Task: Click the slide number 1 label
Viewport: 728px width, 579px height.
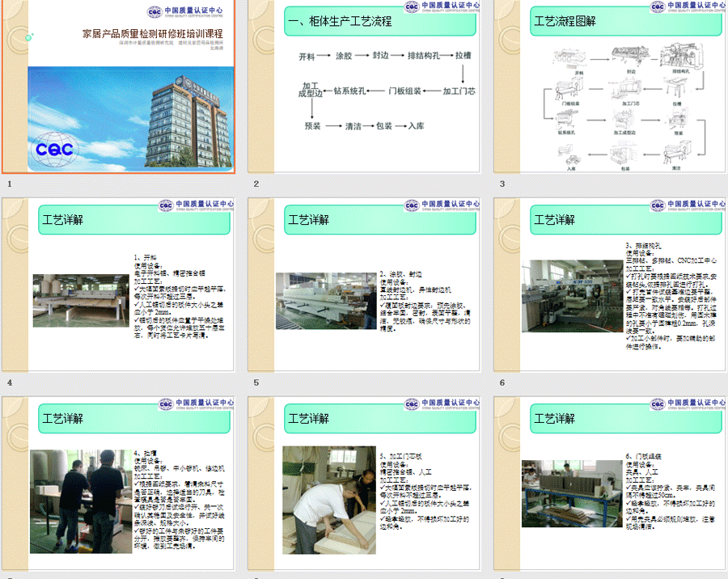Action: tap(8, 184)
